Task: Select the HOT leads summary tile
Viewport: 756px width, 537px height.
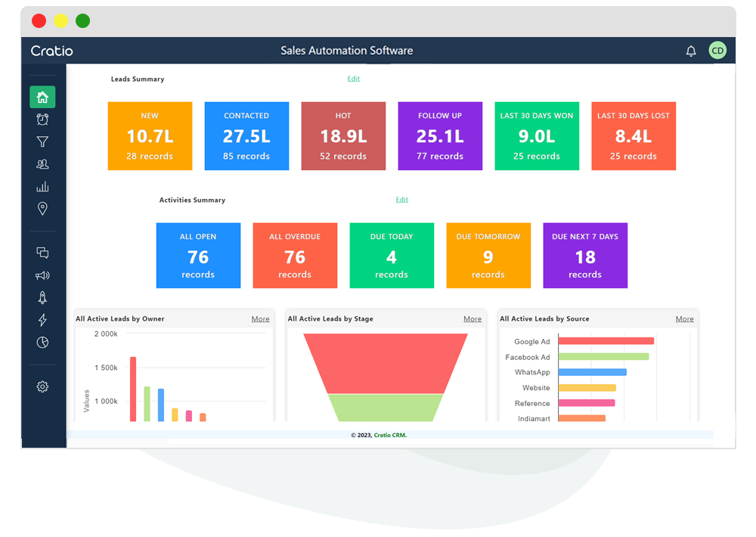Action: pos(343,136)
